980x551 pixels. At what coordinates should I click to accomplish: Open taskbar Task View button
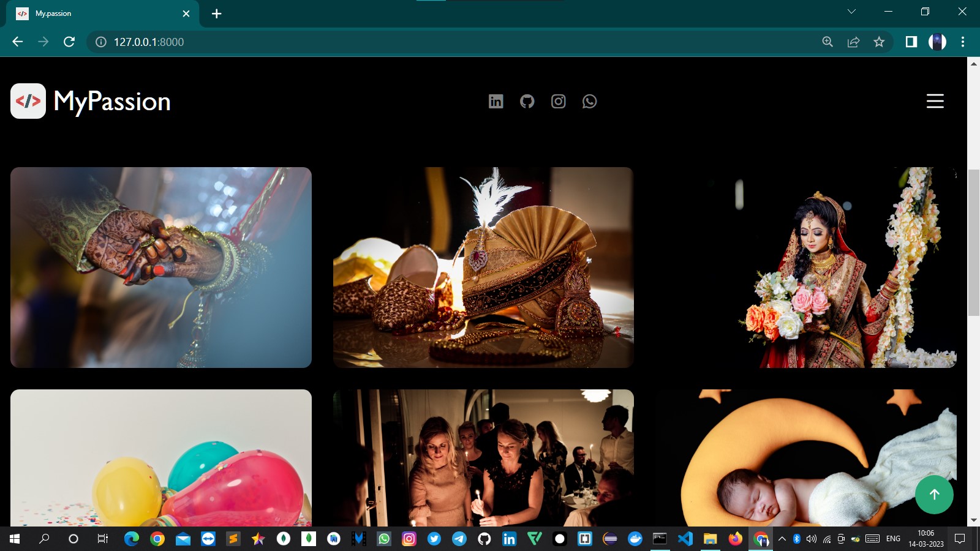[x=103, y=539]
